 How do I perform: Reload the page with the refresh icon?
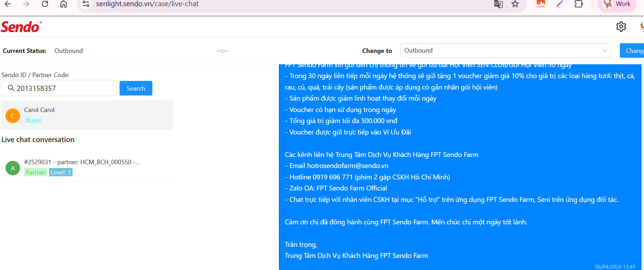45,4
